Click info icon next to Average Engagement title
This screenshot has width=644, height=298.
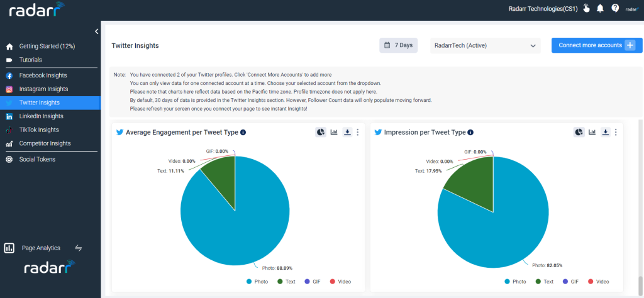pyautogui.click(x=243, y=132)
